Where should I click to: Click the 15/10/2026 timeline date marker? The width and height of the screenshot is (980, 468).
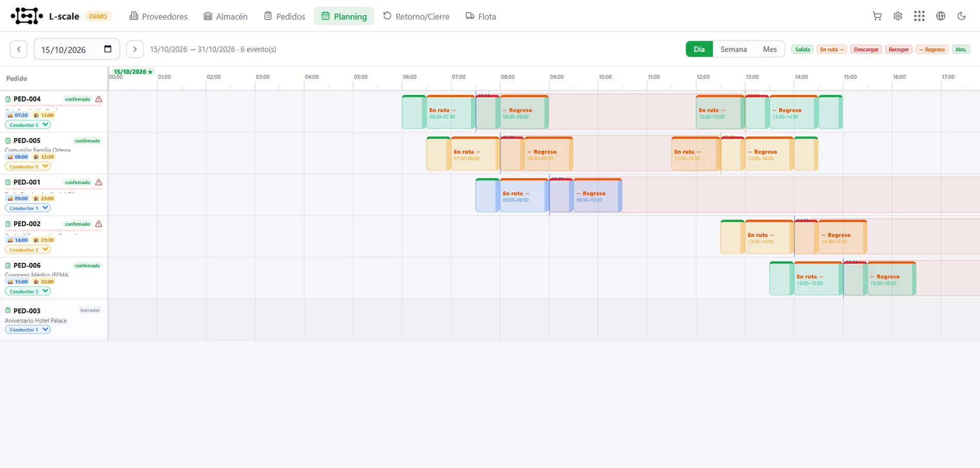pos(133,72)
